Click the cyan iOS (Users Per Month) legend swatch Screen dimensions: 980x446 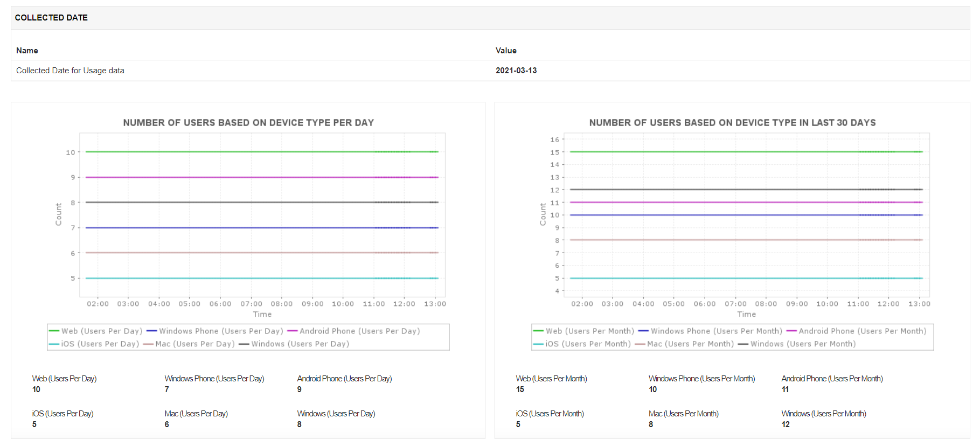(x=538, y=344)
